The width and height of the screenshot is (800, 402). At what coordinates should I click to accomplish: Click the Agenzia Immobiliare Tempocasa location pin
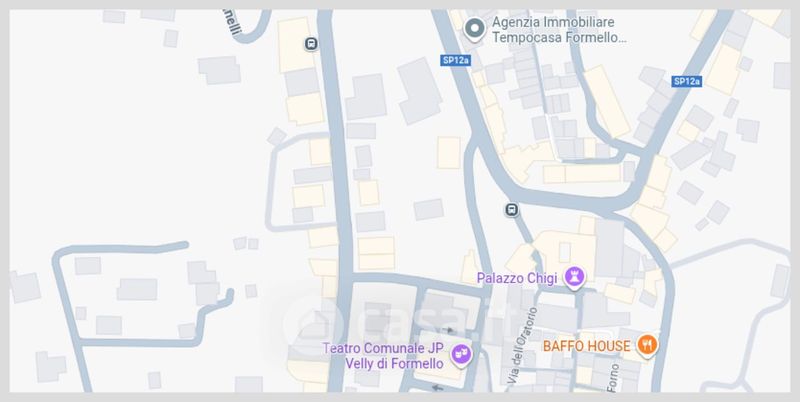(x=474, y=29)
